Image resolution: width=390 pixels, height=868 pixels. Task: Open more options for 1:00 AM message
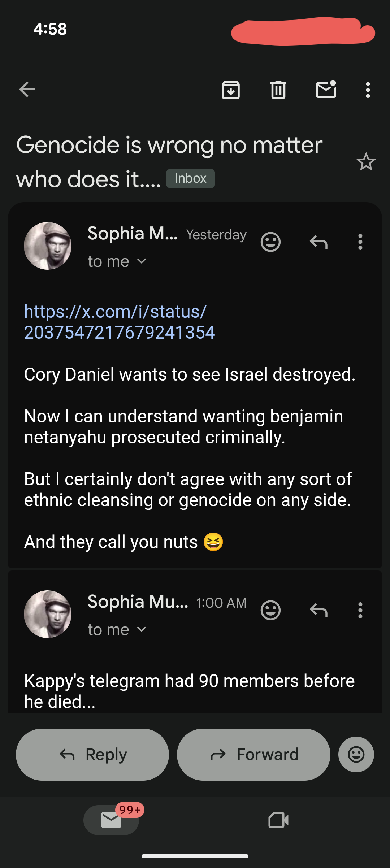click(x=360, y=610)
